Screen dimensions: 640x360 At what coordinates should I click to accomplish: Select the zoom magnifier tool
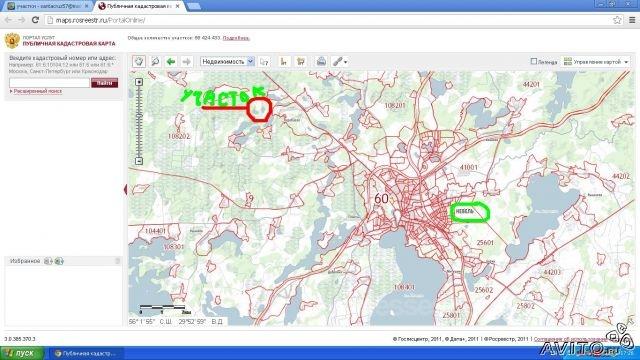tap(155, 62)
